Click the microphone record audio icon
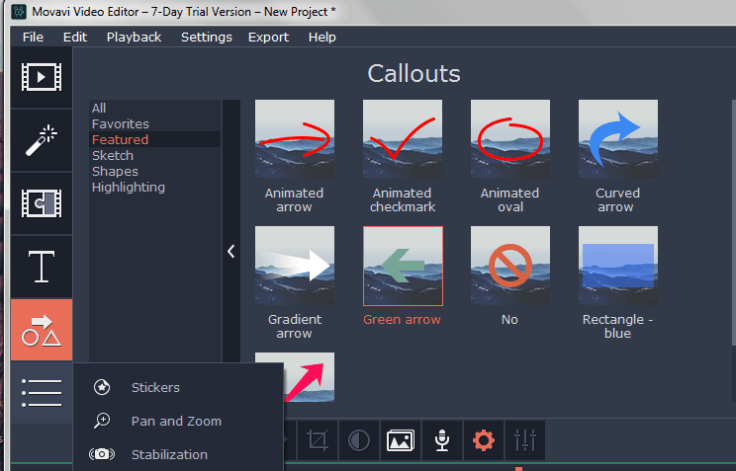The width and height of the screenshot is (736, 471). (441, 440)
